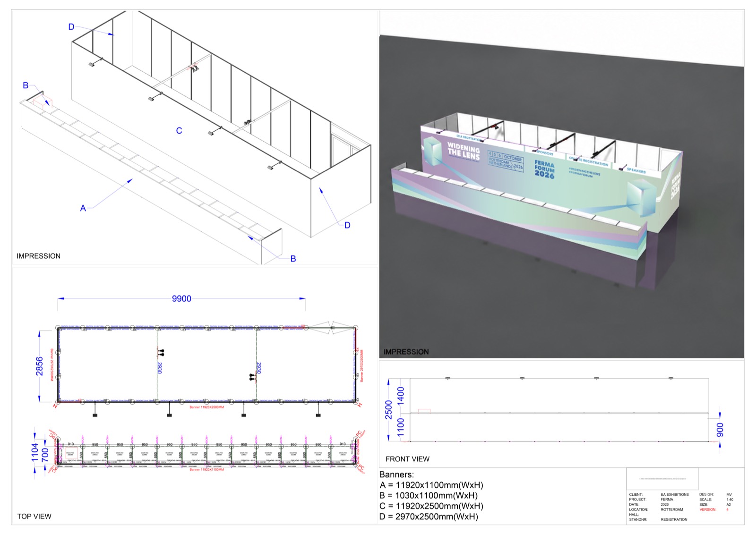756x534 pixels.
Task: Click the IMPRESSION caption on the rendered image
Action: coord(406,352)
